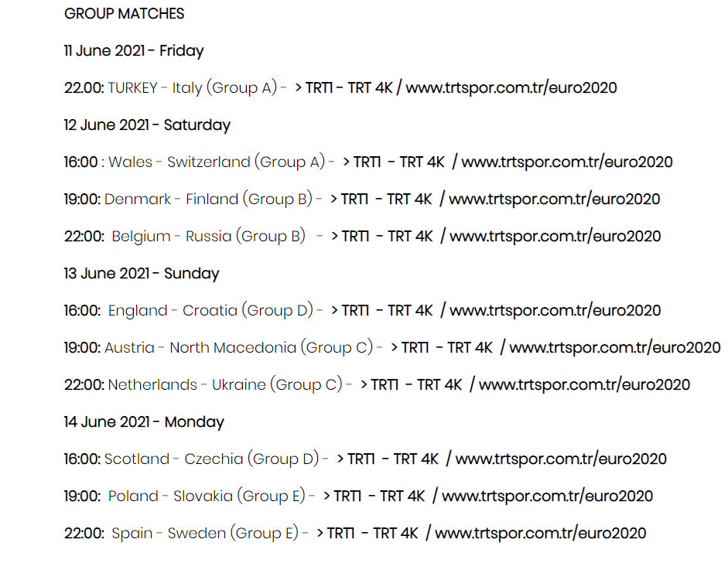Open trtspor link for Wales - Switzerland match
Image resolution: width=728 pixels, height=563 pixels.
point(567,162)
